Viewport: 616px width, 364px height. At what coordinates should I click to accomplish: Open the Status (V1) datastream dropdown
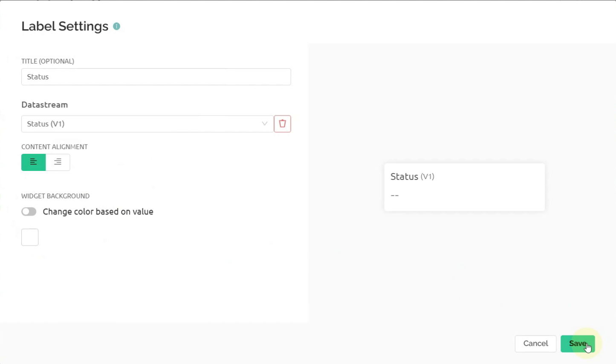(141, 124)
